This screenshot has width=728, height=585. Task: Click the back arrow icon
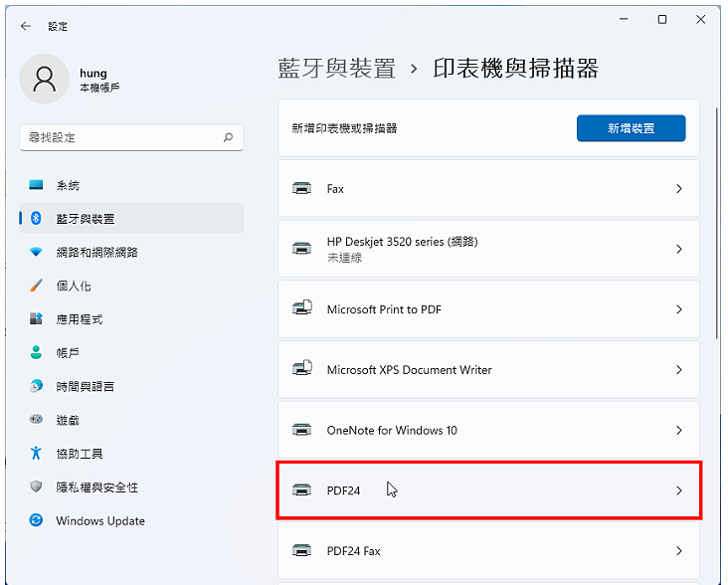(x=26, y=26)
